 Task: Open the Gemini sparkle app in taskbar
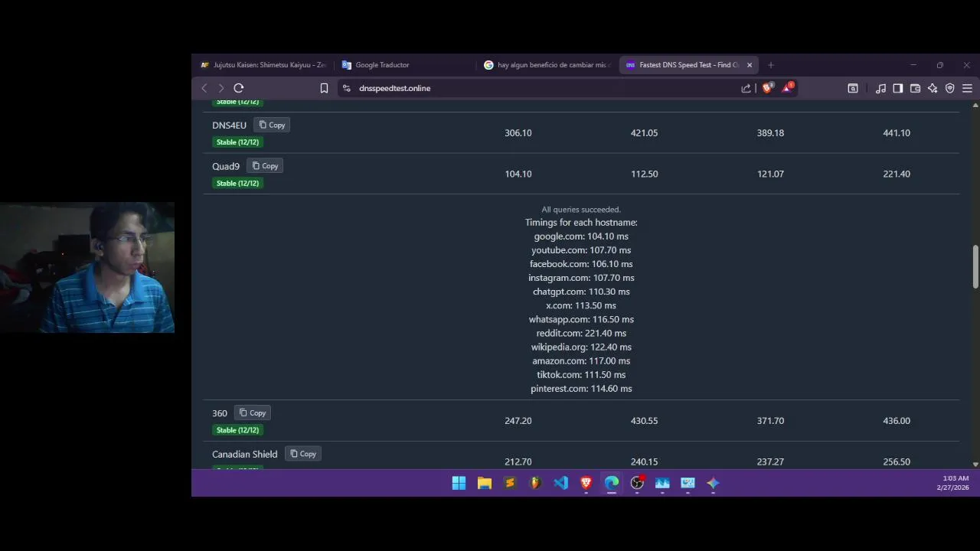(713, 483)
